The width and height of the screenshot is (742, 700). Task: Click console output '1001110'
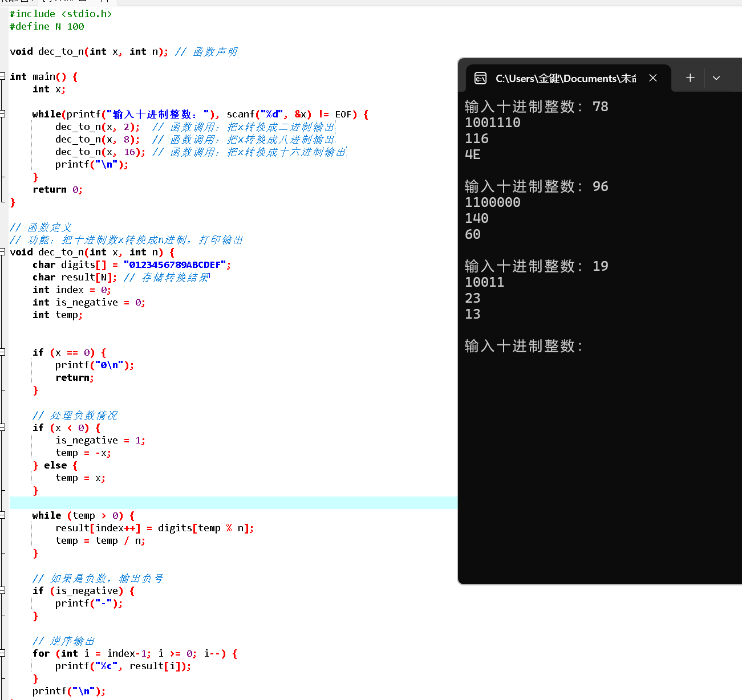click(493, 123)
